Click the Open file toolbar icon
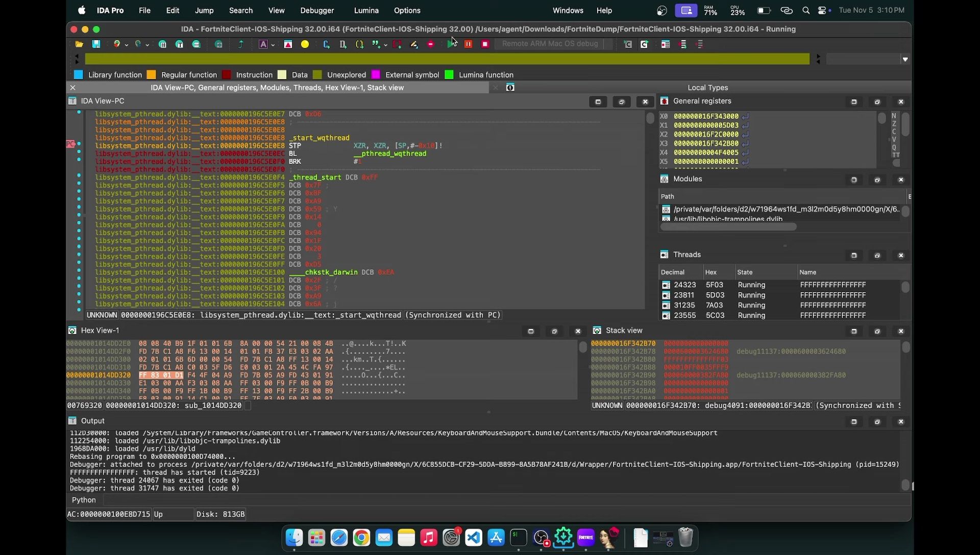Viewport: 980px width, 555px height. (x=79, y=44)
